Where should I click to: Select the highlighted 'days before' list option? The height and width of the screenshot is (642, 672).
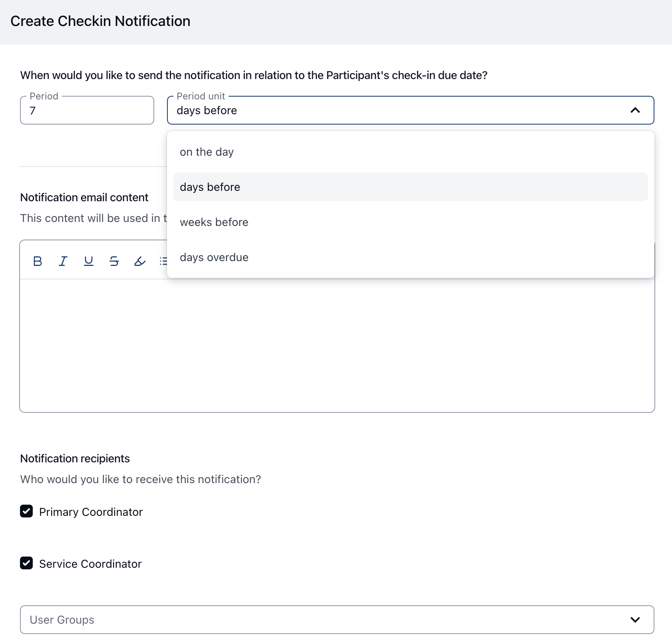(210, 187)
